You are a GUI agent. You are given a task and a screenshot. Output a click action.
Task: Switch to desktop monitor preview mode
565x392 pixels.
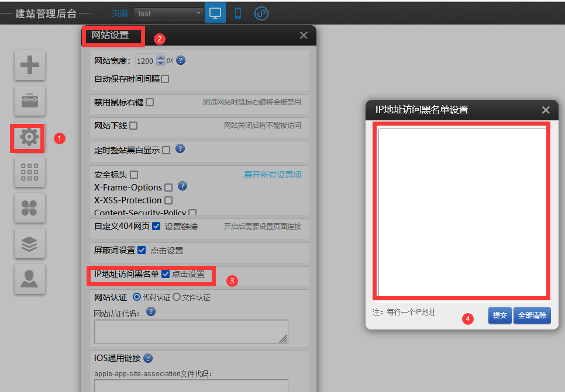click(x=215, y=13)
